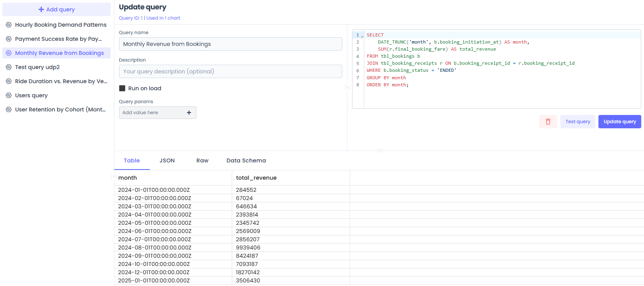The width and height of the screenshot is (644, 286).
Task: Click cell 2024-09-01T00:00:00.000Z
Action: (173, 256)
